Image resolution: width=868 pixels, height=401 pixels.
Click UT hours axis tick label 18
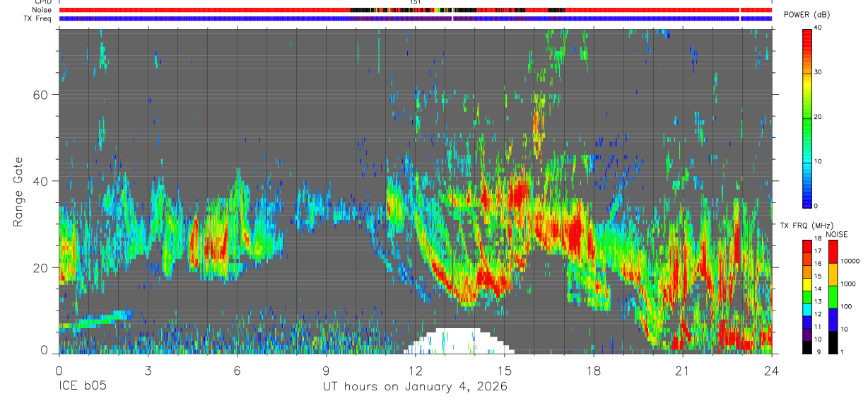pos(593,370)
